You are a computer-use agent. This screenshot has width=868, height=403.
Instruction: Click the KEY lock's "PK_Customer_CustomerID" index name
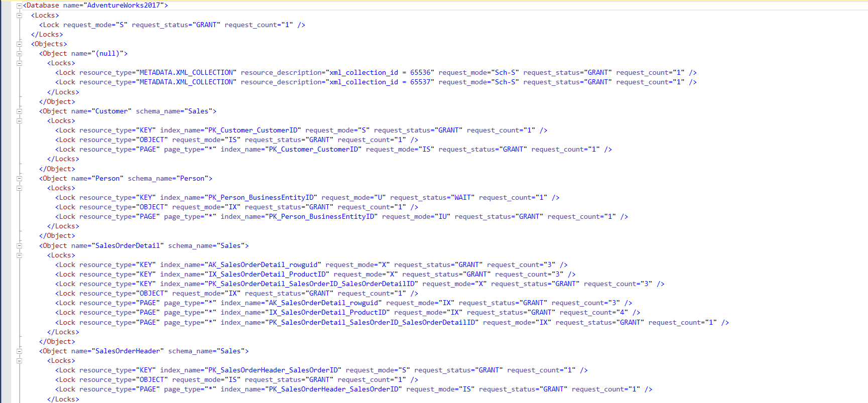253,130
